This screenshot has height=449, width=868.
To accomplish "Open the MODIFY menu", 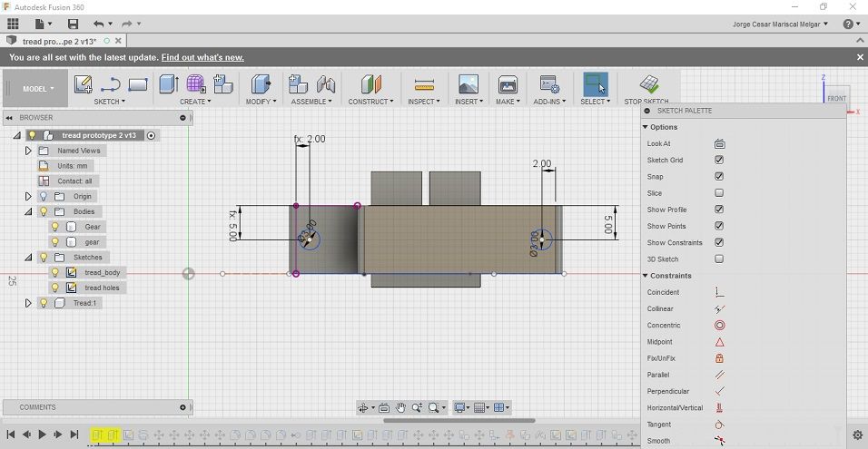I will [261, 102].
